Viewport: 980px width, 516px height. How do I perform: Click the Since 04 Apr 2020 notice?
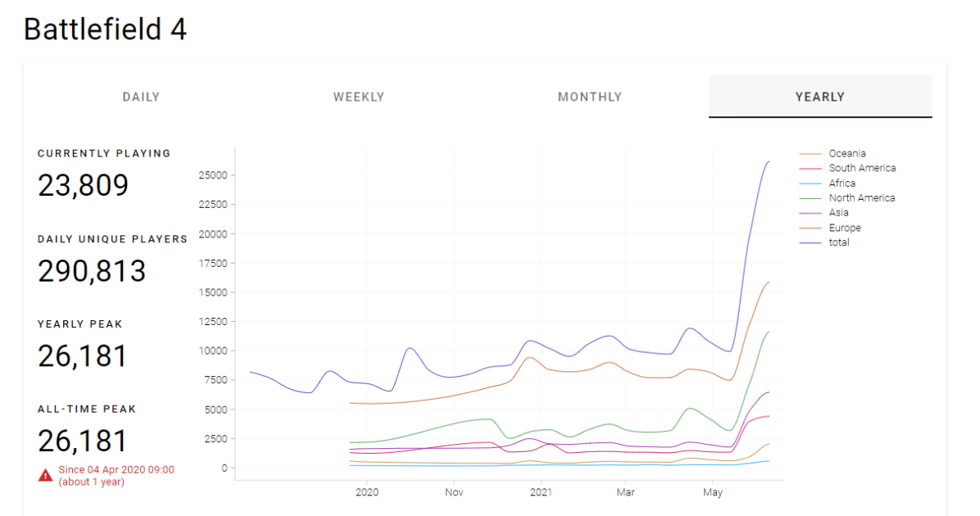click(x=116, y=475)
